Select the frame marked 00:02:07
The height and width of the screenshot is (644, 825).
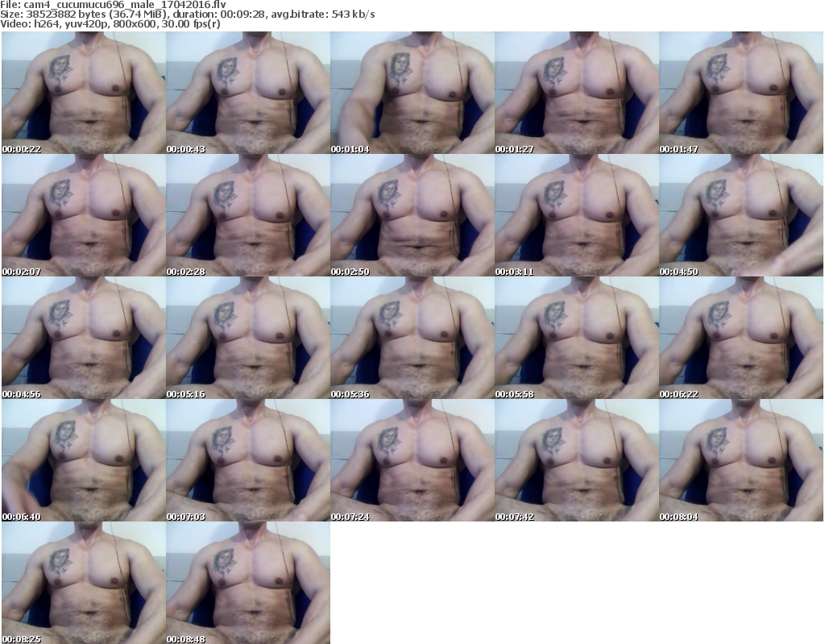tap(84, 215)
